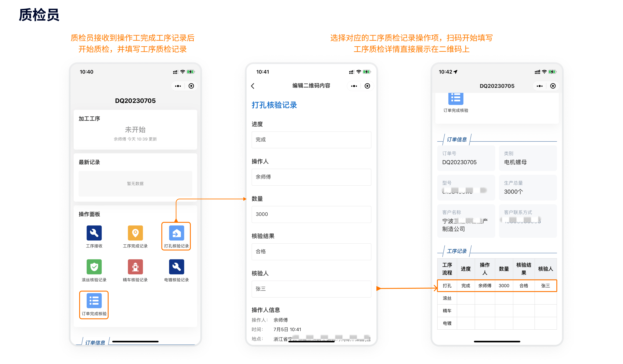The width and height of the screenshot is (623, 364).
Task: Open 打孔核验记录 in the operation panel
Action: click(176, 233)
